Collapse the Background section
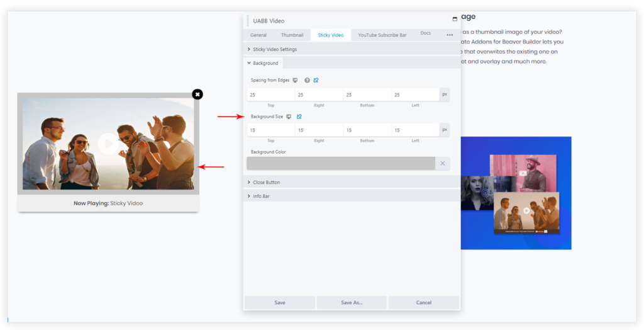This screenshot has height=330, width=644. [x=265, y=63]
